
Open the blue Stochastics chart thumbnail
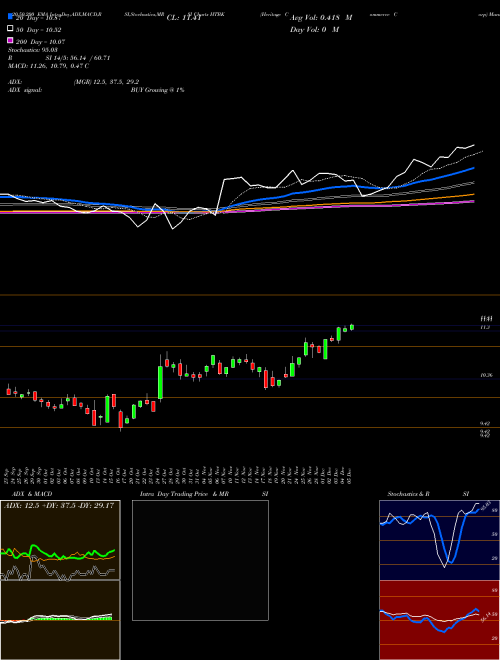coord(439,540)
